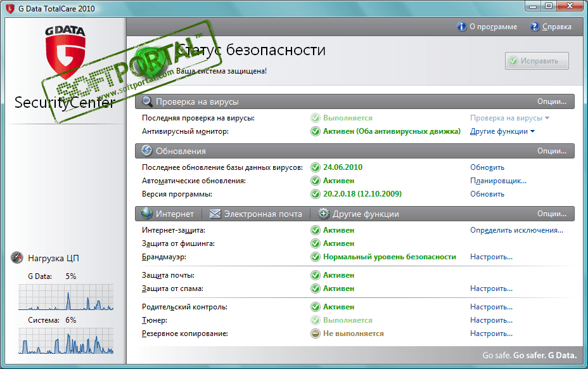Click the question mark icon beside Справка
Screen dimensions: 588x369
(534, 27)
